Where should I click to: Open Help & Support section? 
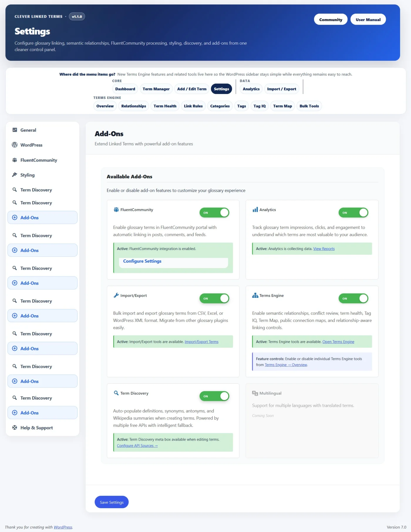43,428
